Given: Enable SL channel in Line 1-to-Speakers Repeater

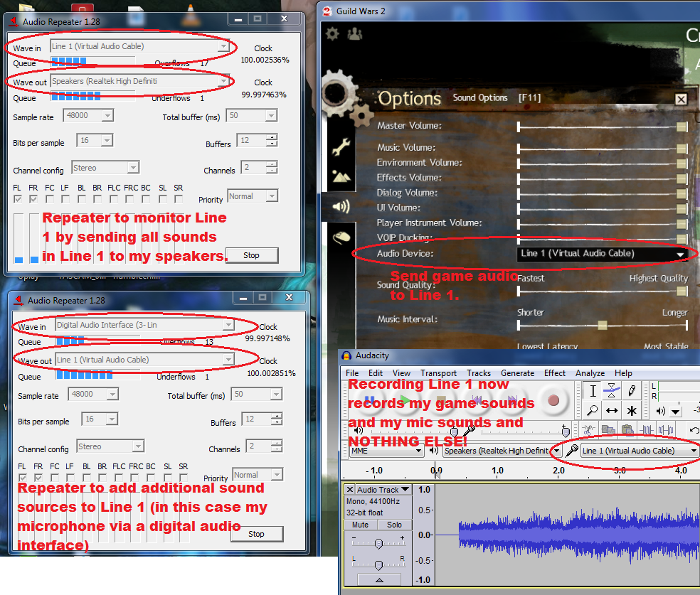Looking at the screenshot, I should click(x=163, y=199).
